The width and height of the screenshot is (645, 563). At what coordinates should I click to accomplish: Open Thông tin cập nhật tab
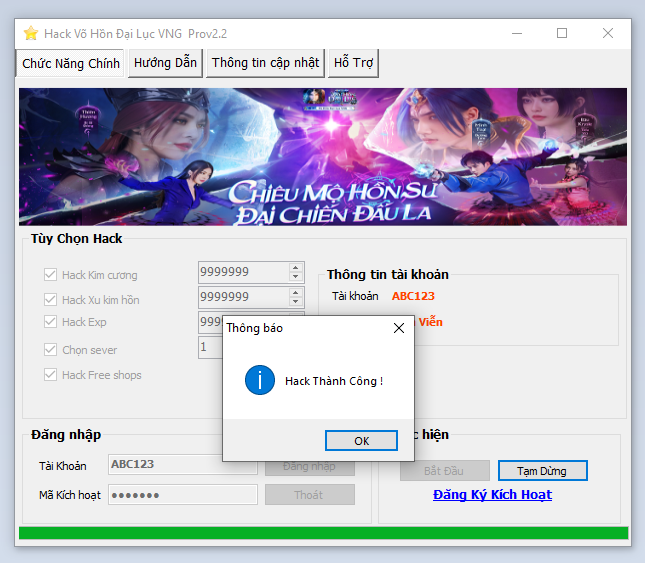tap(265, 63)
